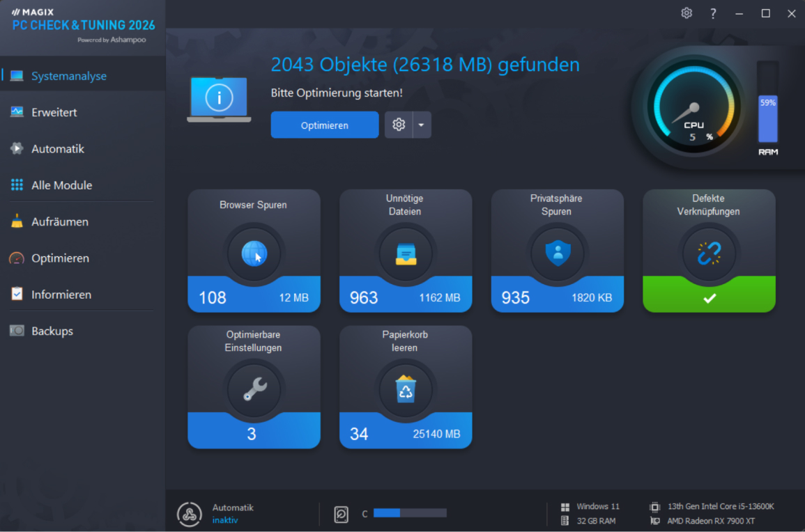This screenshot has width=805, height=532.
Task: Go to Aufräumen in the sidebar
Action: [x=60, y=221]
